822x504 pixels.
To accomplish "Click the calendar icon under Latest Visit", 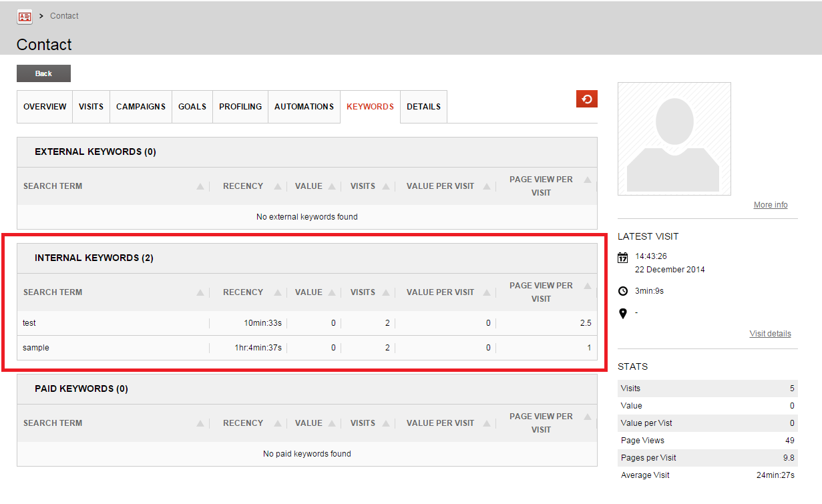I will 622,257.
